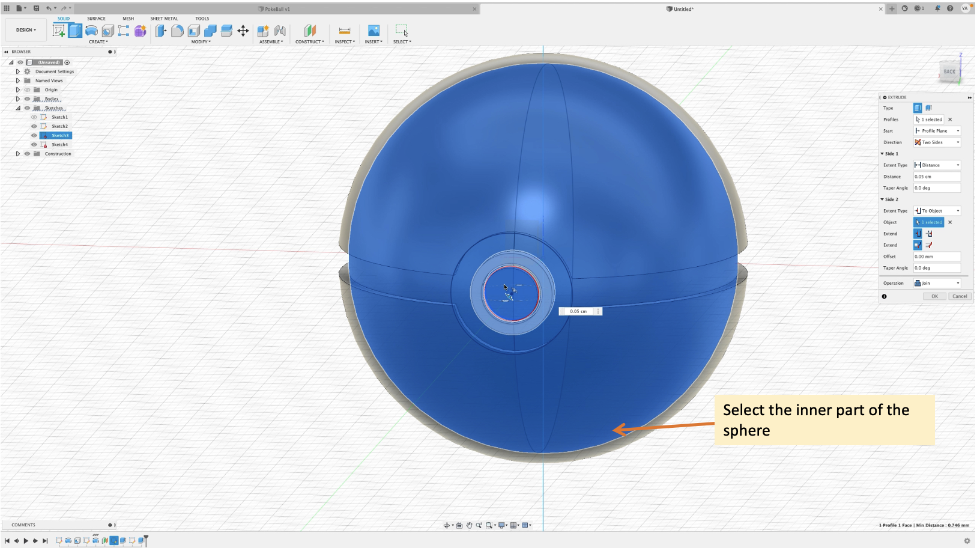Select the Move/Copy cross-arrows tool
This screenshot has height=548, width=980.
point(243,31)
